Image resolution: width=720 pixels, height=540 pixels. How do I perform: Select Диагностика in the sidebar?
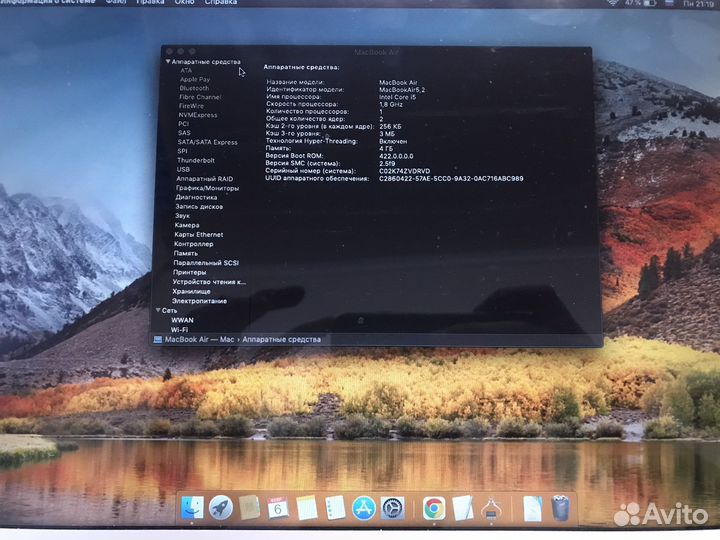tap(196, 197)
